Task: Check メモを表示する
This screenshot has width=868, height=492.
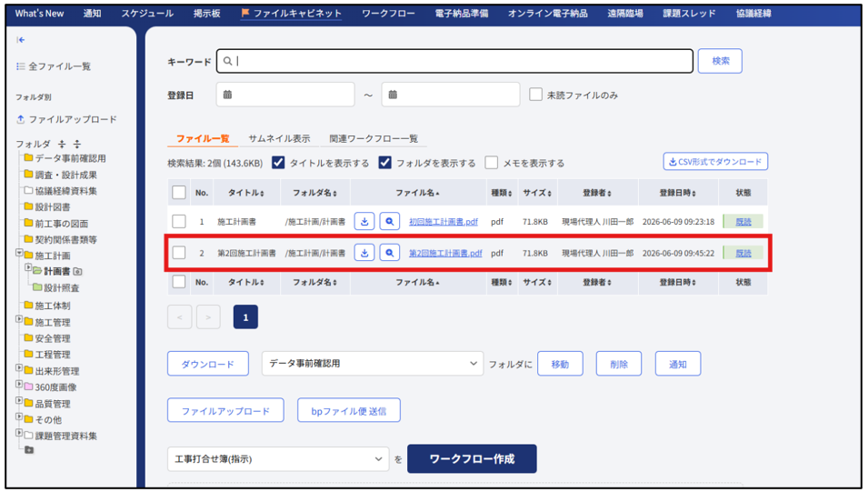Action: [x=491, y=163]
